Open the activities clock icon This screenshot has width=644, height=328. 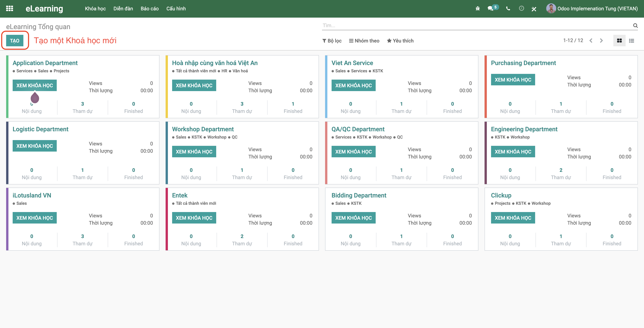pos(521,8)
